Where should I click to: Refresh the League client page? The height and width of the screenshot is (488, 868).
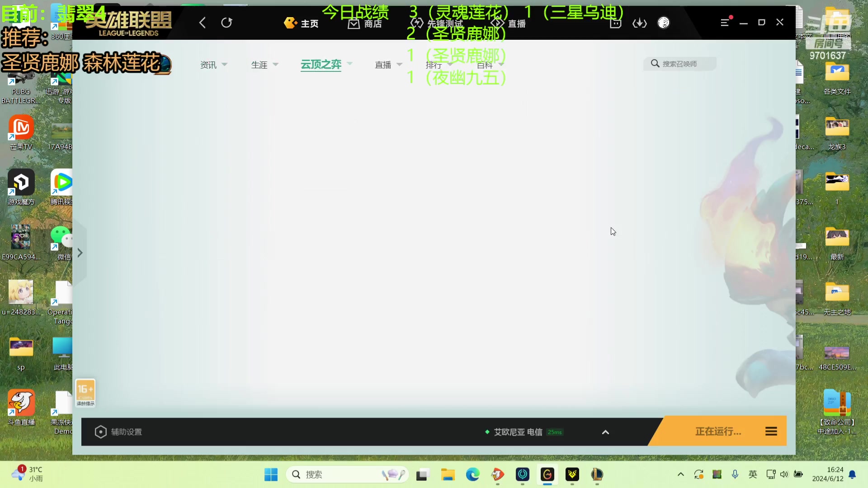(x=226, y=23)
